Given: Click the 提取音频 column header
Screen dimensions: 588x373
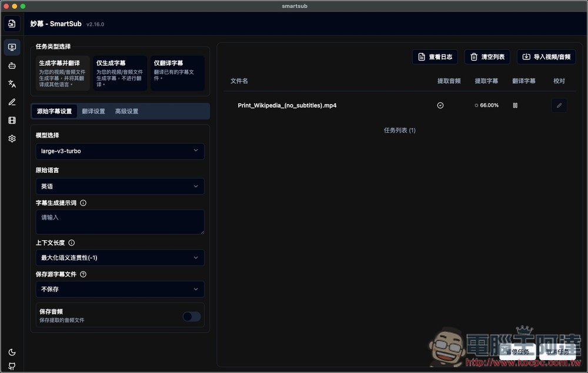Looking at the screenshot, I should point(449,81).
